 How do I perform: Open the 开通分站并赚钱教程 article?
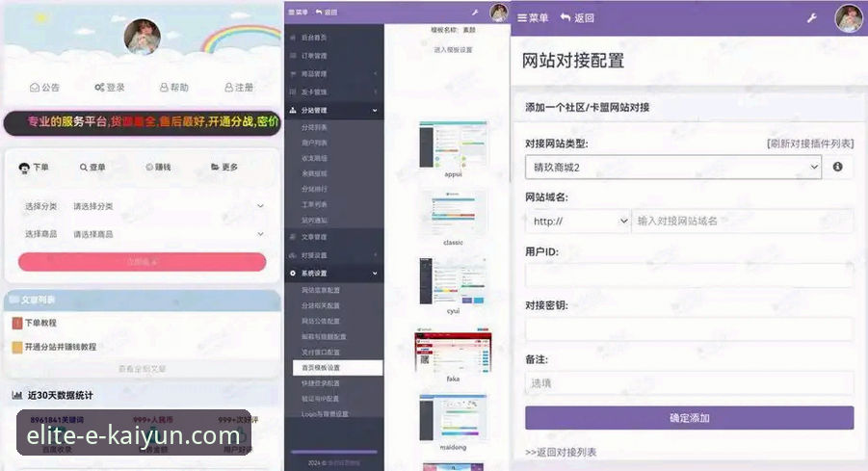[61, 347]
